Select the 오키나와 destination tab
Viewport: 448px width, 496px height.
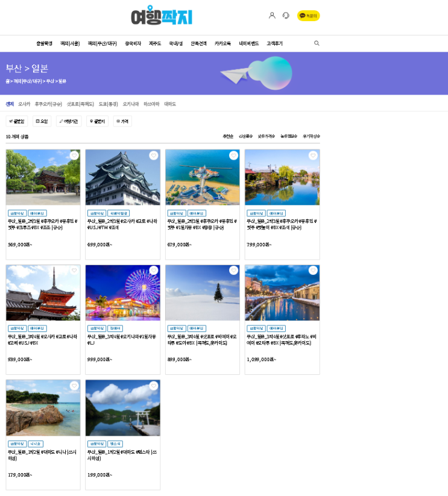pos(131,104)
